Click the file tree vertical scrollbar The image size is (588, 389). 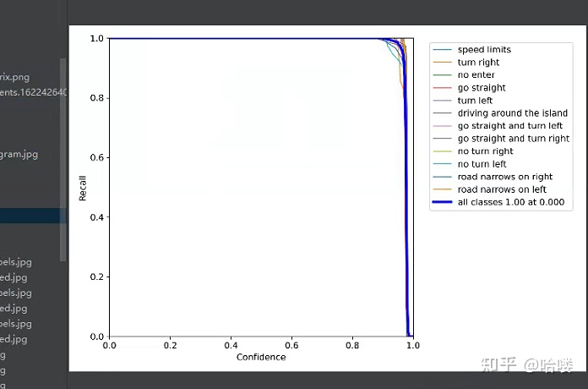63,160
